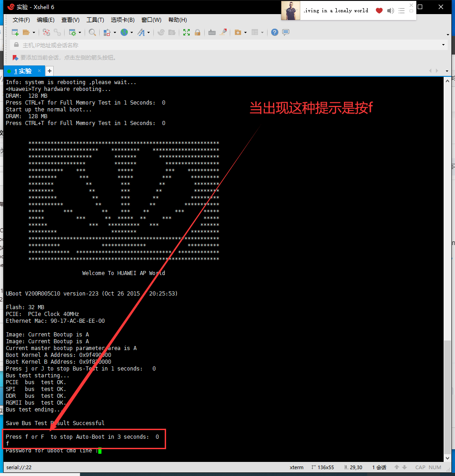Close the music mini player
This screenshot has width=455, height=476.
pyautogui.click(x=411, y=5)
